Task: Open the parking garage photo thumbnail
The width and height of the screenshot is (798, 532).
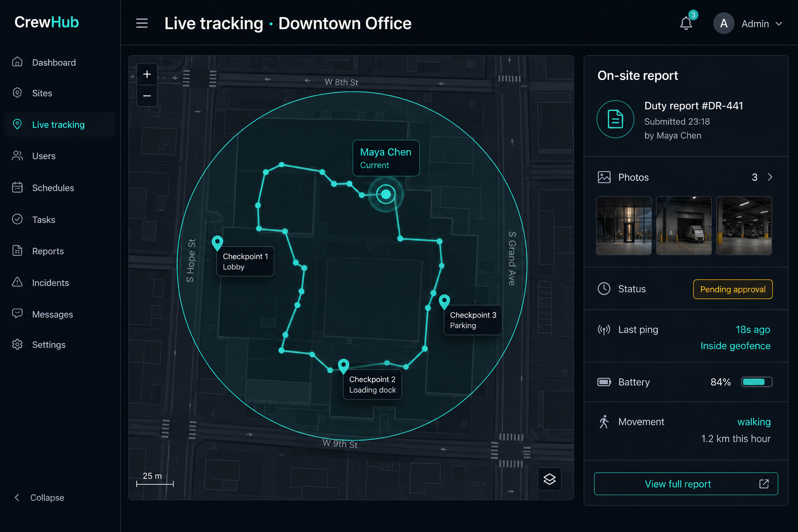Action: click(744, 225)
